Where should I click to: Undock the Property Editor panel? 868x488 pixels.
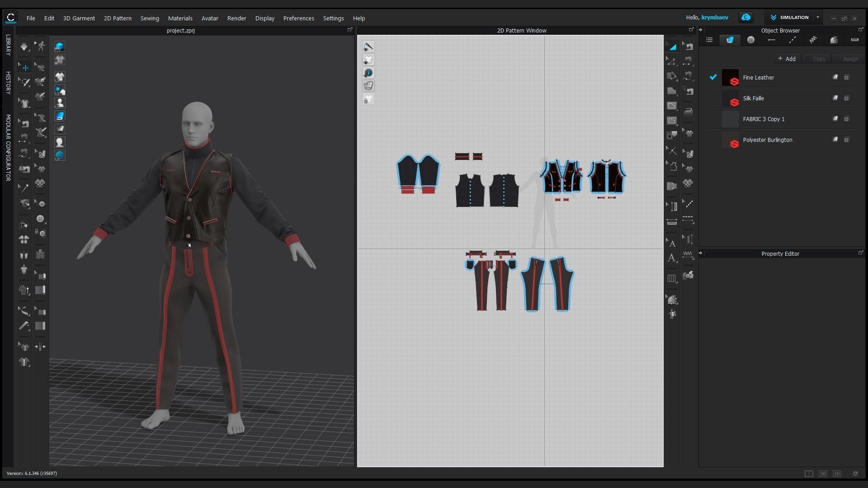(x=860, y=253)
